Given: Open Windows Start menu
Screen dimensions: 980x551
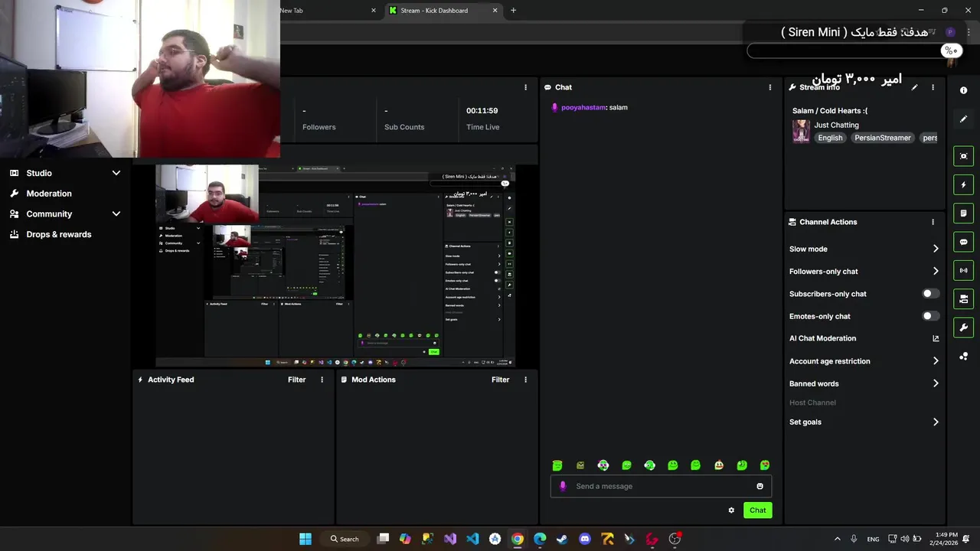Looking at the screenshot, I should point(305,539).
